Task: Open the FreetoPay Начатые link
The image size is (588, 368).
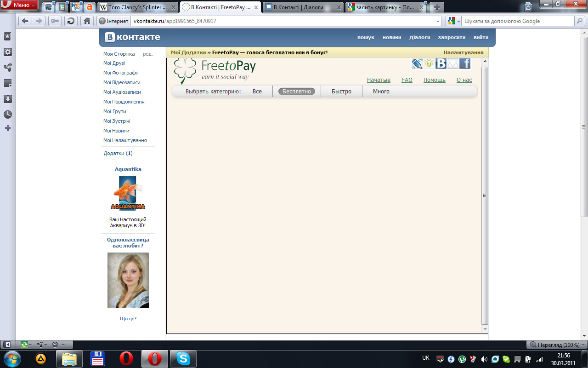Action: pyautogui.click(x=379, y=80)
